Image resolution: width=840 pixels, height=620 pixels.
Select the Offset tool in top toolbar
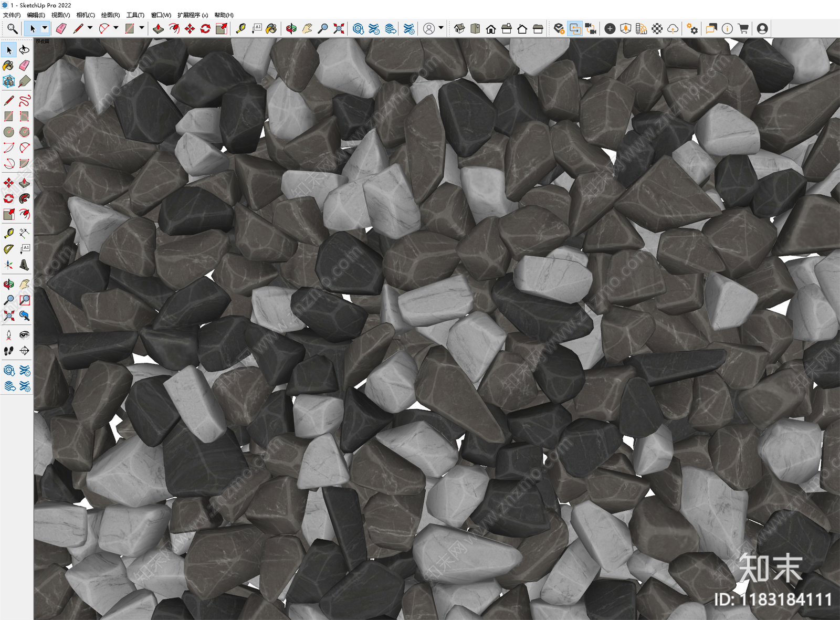coord(174,28)
